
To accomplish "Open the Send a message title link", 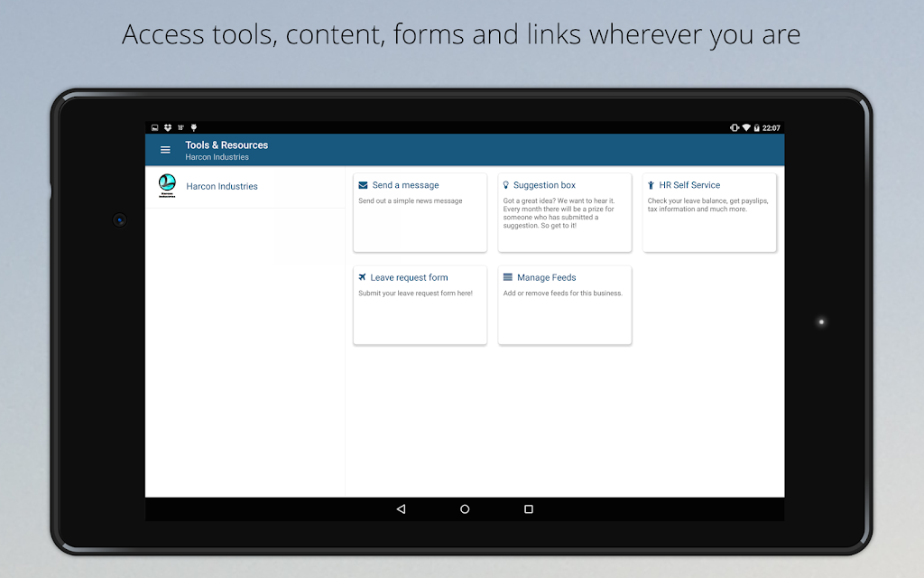I will pyautogui.click(x=405, y=185).
